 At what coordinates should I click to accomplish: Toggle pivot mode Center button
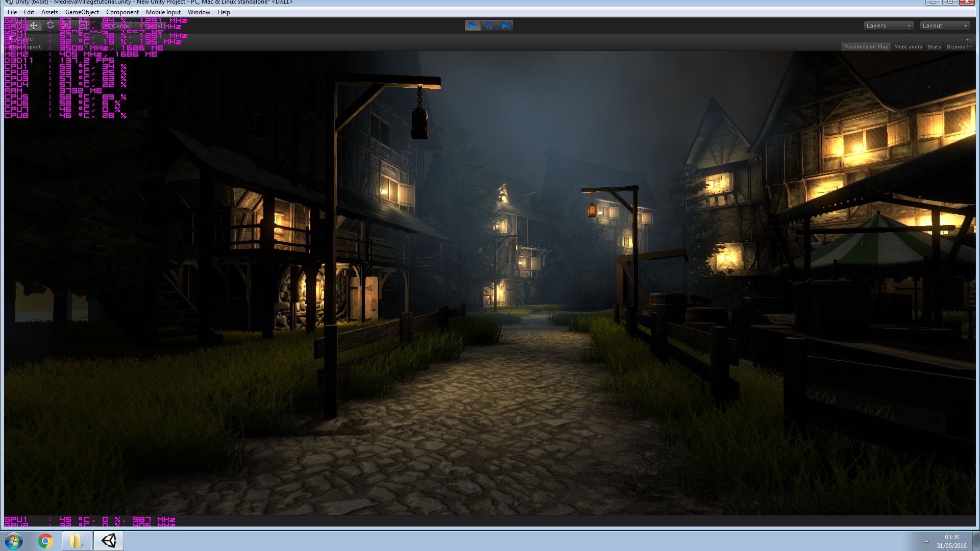point(118,26)
